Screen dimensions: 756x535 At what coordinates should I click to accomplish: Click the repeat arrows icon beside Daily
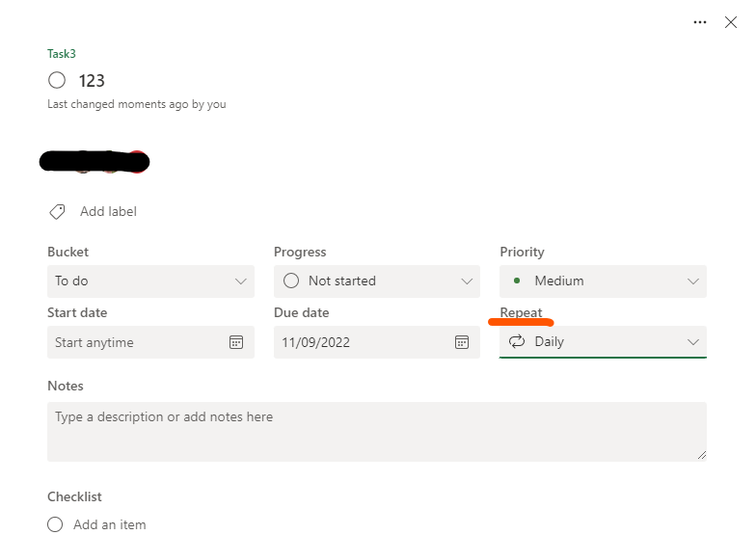point(517,341)
